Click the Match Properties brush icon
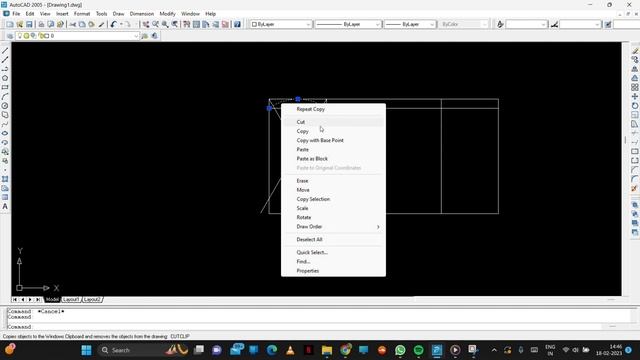The image size is (640, 360). point(101,24)
